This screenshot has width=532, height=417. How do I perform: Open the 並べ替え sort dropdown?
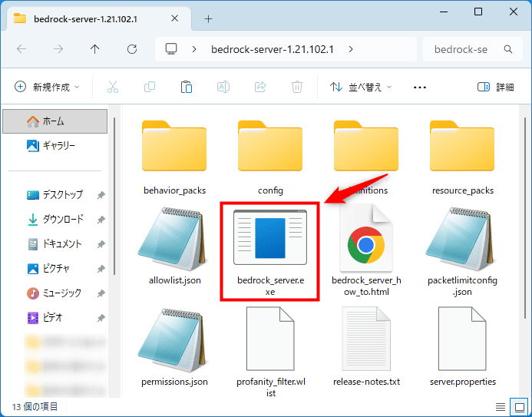pos(360,87)
